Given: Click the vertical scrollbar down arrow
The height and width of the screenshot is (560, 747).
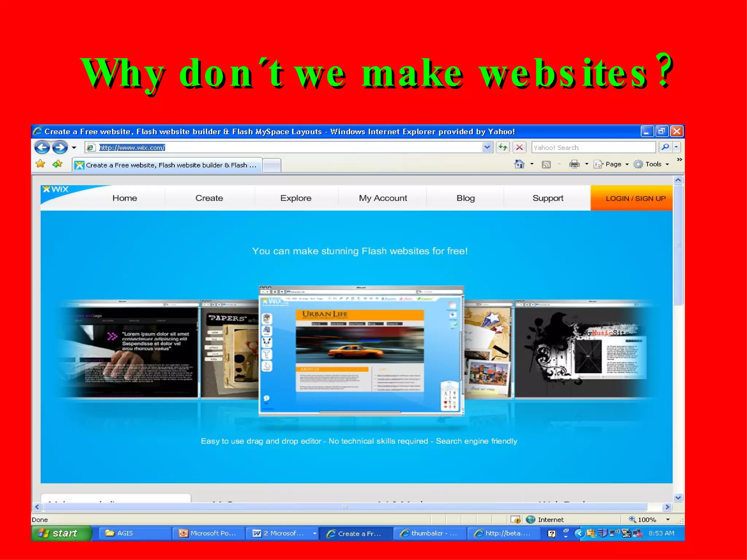Looking at the screenshot, I should click(678, 498).
